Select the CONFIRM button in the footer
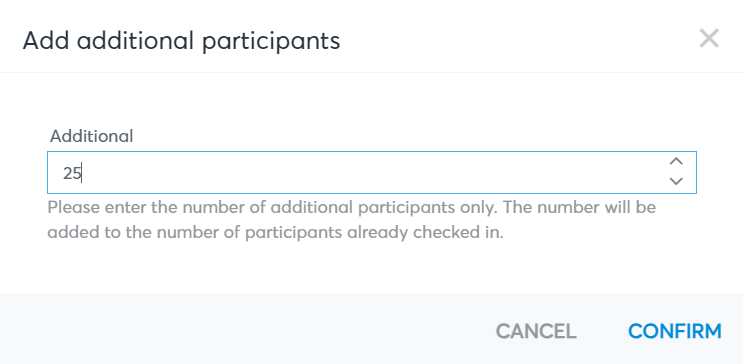743x364 pixels. point(675,331)
